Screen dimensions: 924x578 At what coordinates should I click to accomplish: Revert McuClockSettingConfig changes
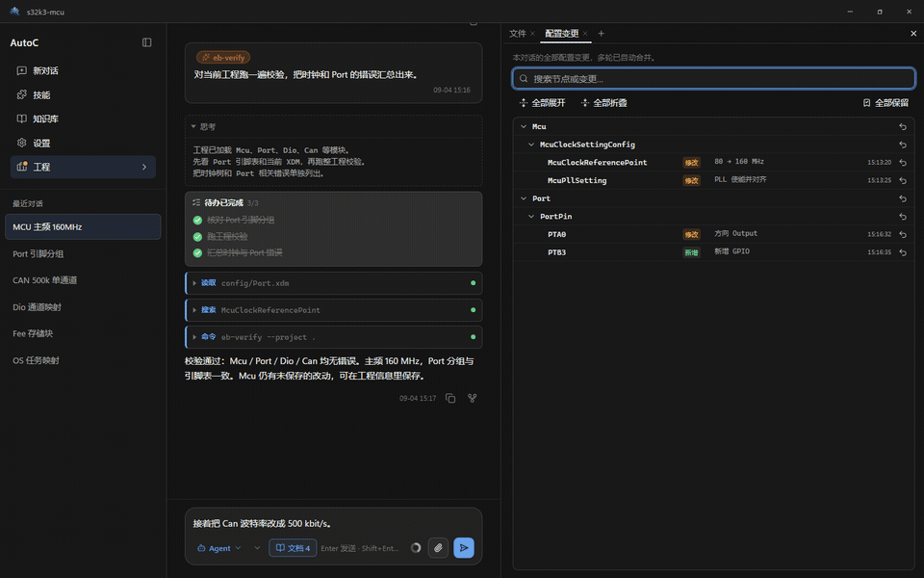click(x=903, y=144)
